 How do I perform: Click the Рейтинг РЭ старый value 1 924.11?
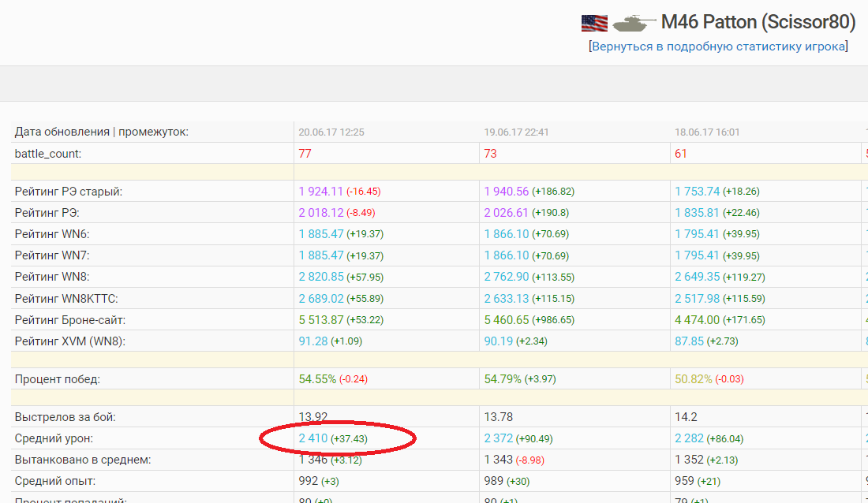click(321, 192)
